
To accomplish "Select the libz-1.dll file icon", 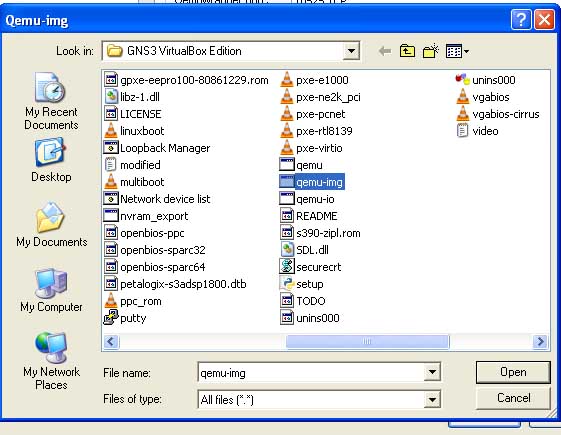I will 111,97.
